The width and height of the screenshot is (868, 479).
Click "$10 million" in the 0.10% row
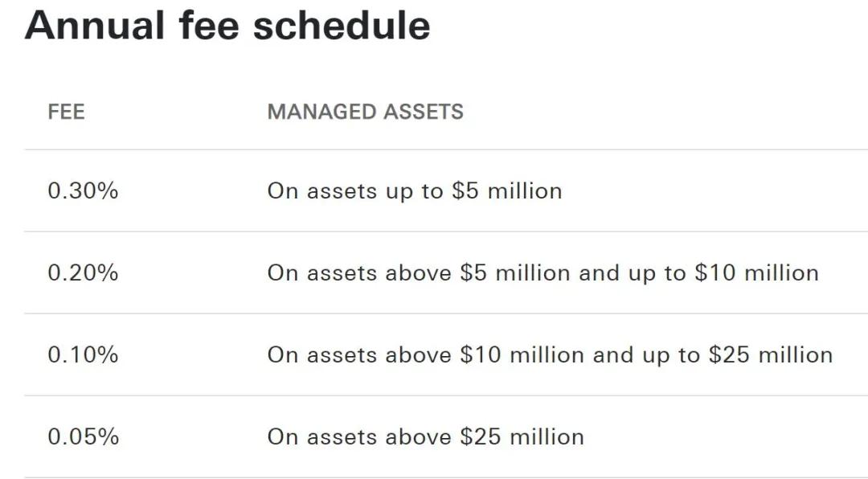click(522, 355)
